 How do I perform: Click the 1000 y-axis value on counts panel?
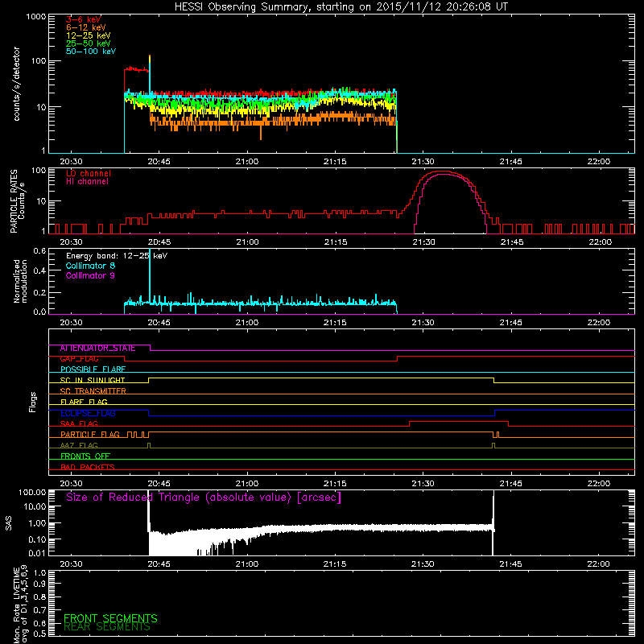tap(35, 17)
